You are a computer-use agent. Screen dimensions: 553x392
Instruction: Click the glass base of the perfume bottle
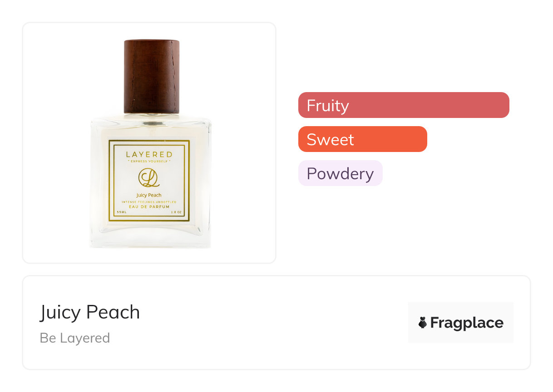(150, 238)
